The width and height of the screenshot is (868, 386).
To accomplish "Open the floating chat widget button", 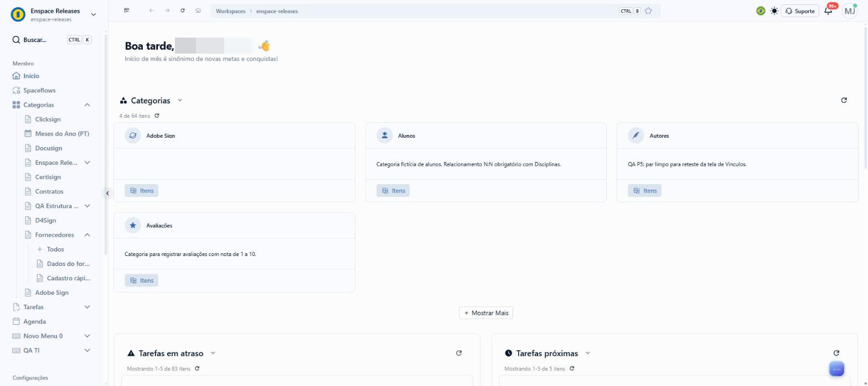I will point(836,369).
